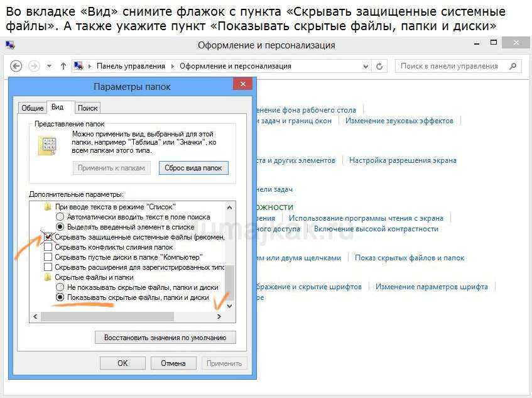This screenshot has width=532, height=398.
Task: Click the folder icon next to 'Скрытые файлы и папки'
Action: coord(48,277)
